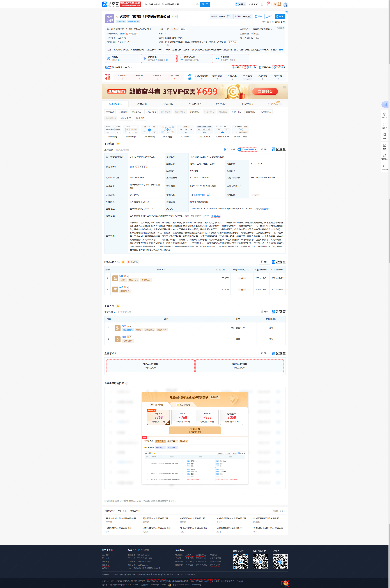This screenshot has width=390, height=588.
Task: Switch to 法律诉讼 tab
Action: [x=142, y=104]
